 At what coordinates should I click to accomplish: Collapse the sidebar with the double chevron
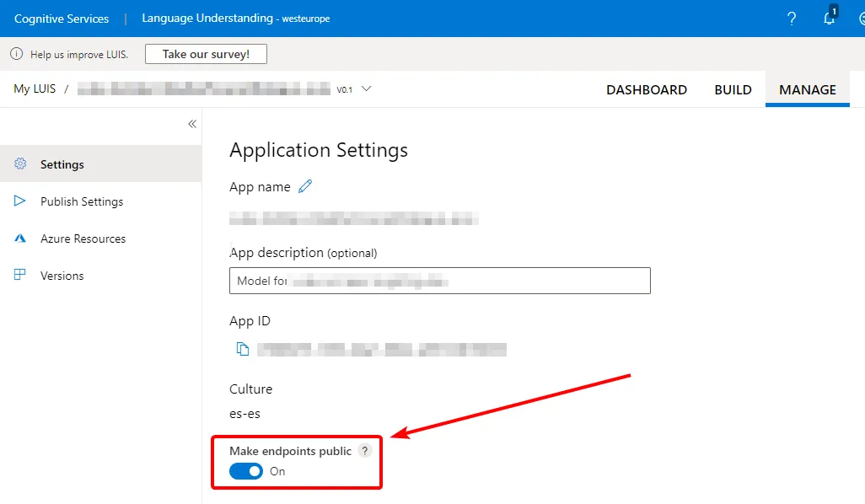click(192, 124)
